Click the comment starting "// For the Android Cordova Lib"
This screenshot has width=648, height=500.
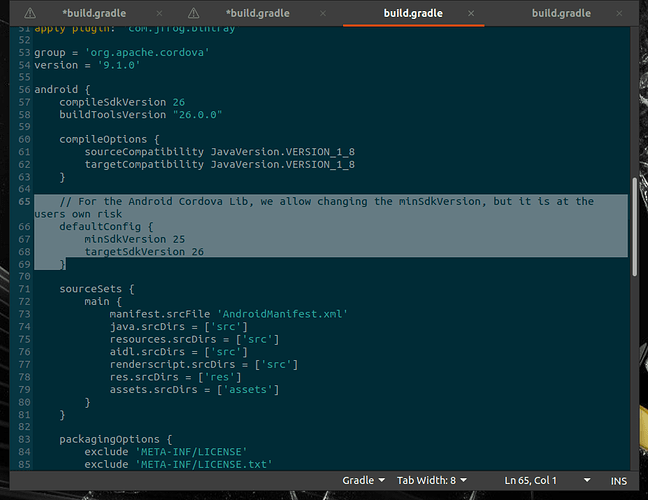(326, 202)
